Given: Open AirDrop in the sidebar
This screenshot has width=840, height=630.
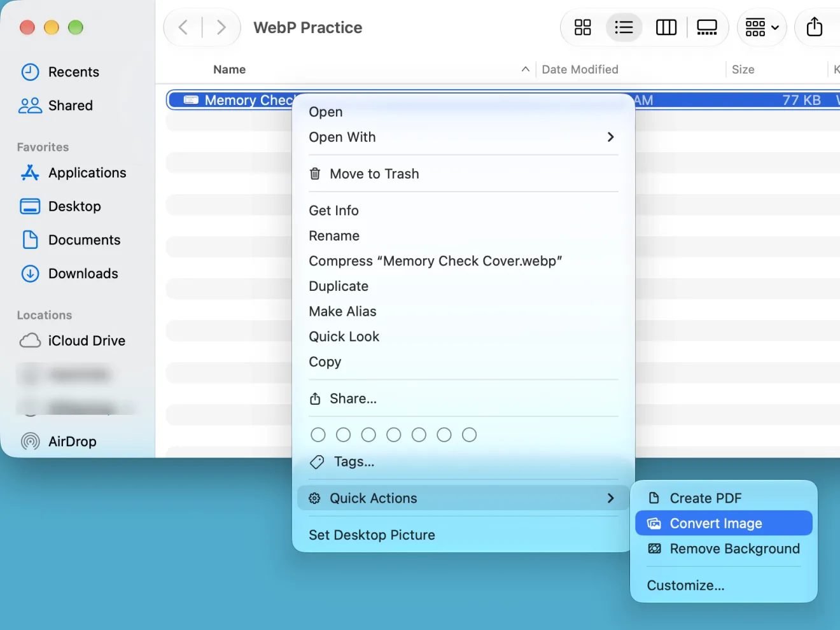Looking at the screenshot, I should pos(59,441).
